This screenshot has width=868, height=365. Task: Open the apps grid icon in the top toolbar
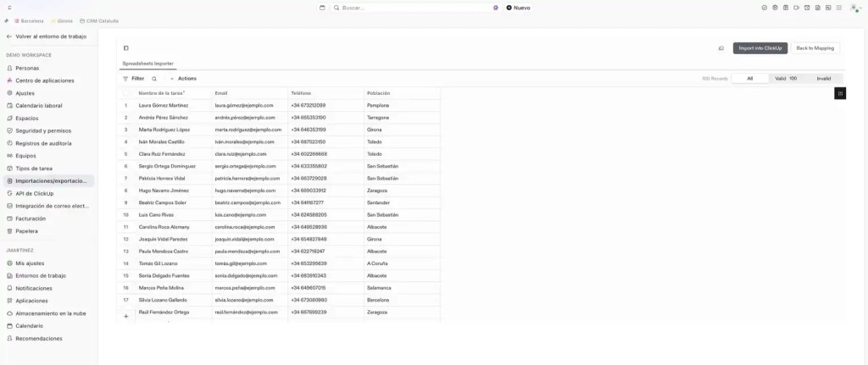tap(839, 8)
